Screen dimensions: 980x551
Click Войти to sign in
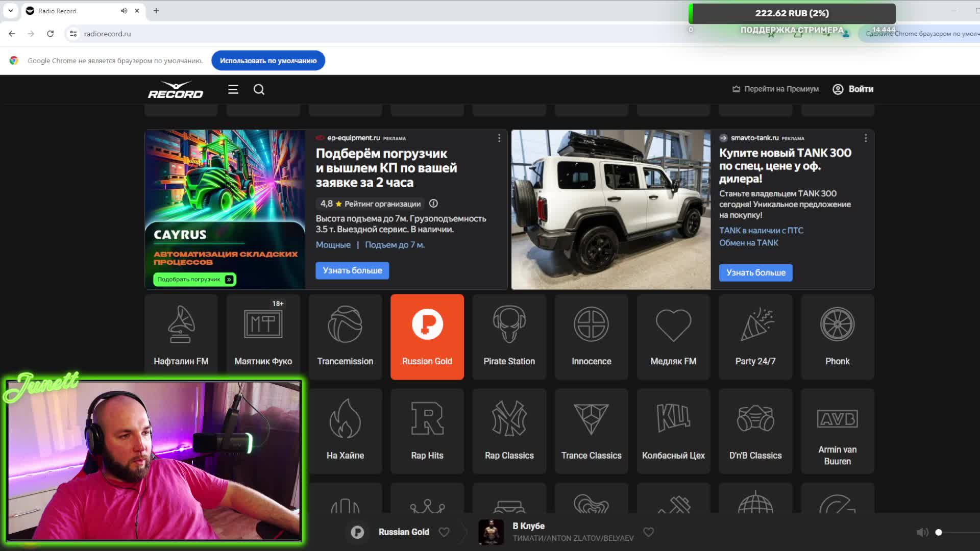[853, 89]
